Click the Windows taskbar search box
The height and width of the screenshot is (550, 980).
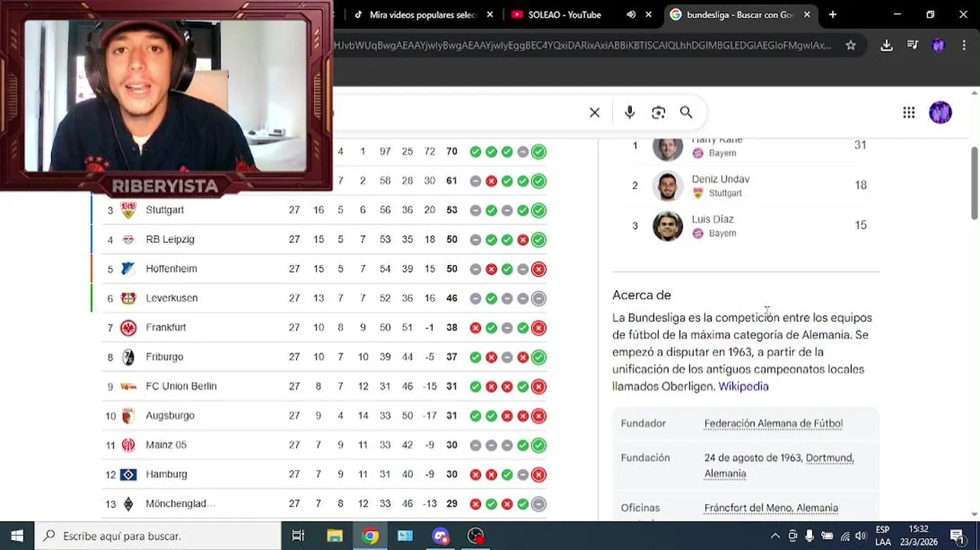[x=158, y=536]
